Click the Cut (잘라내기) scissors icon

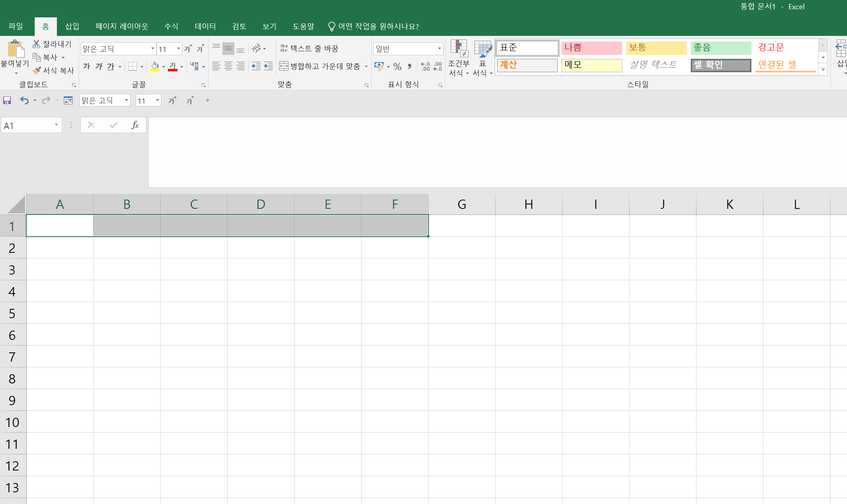coord(36,44)
